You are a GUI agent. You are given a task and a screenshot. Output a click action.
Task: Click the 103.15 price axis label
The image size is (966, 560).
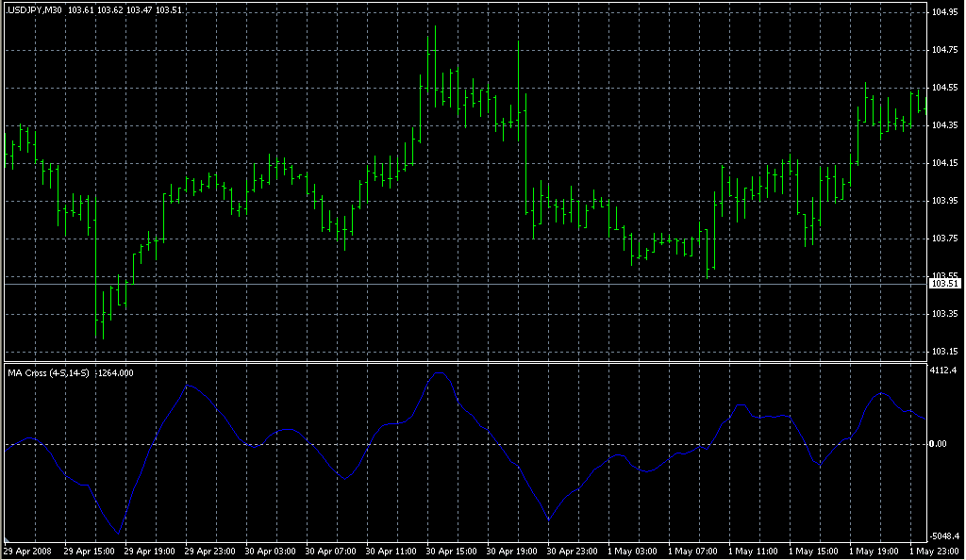coord(944,352)
